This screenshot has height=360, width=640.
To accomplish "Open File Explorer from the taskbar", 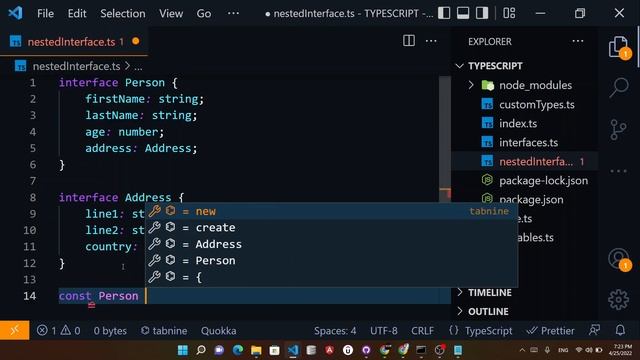I will coord(256,350).
